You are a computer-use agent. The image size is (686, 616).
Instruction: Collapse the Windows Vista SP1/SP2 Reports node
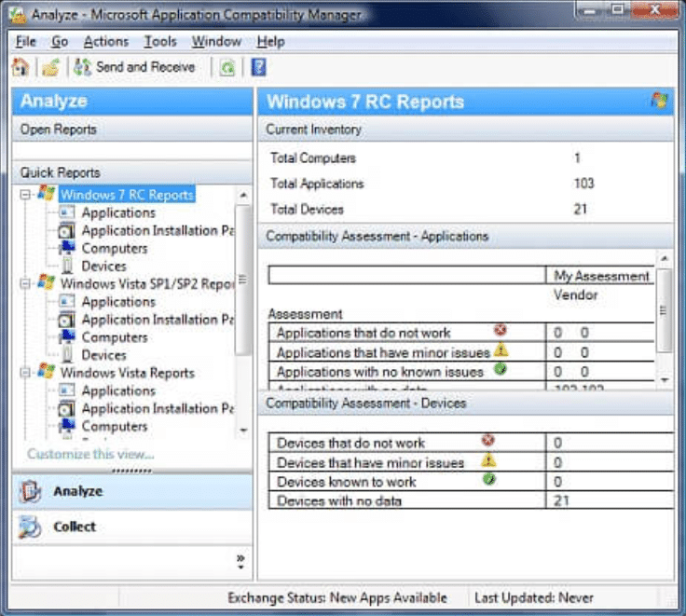pyautogui.click(x=25, y=283)
